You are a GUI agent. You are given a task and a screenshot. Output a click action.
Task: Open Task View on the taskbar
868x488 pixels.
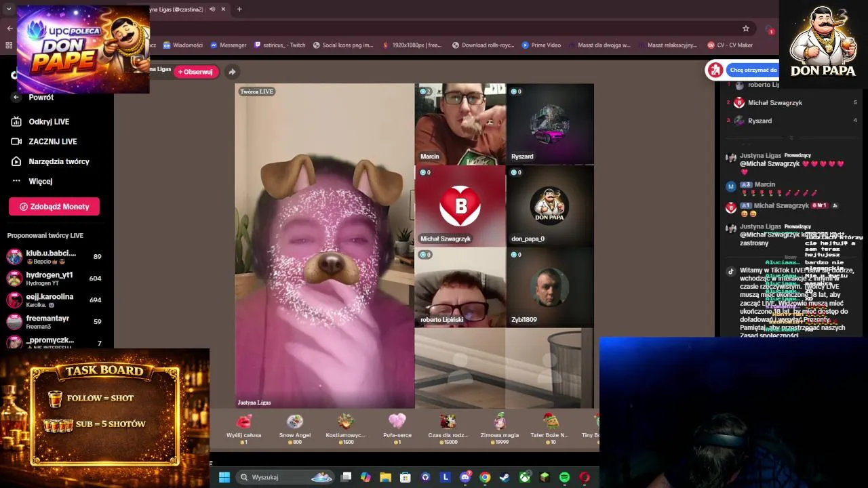click(x=346, y=477)
